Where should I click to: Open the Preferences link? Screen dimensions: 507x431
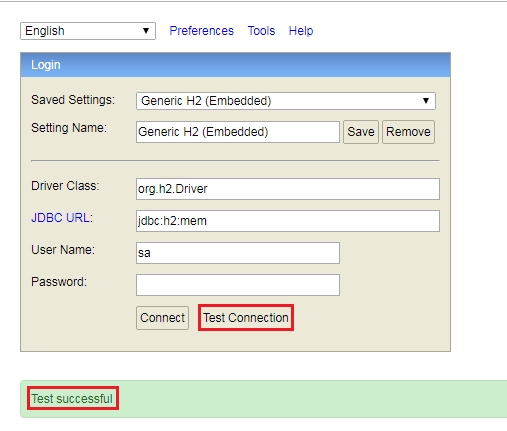point(201,31)
